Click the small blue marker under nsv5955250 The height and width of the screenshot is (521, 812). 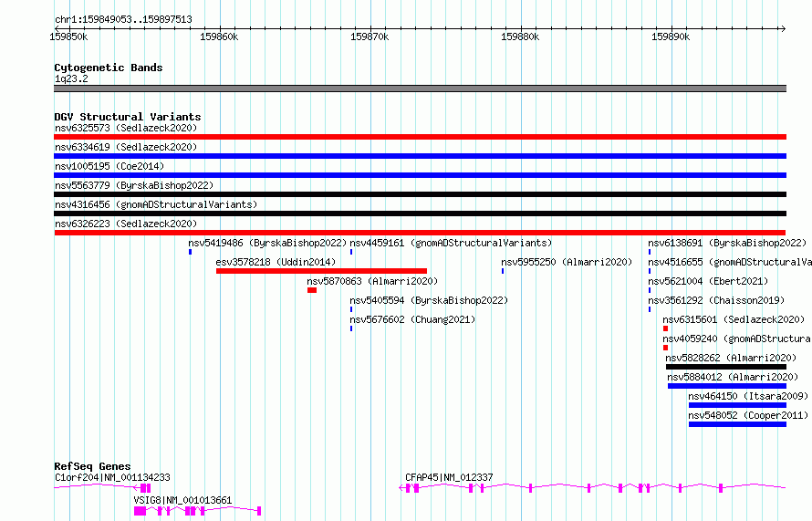click(503, 271)
